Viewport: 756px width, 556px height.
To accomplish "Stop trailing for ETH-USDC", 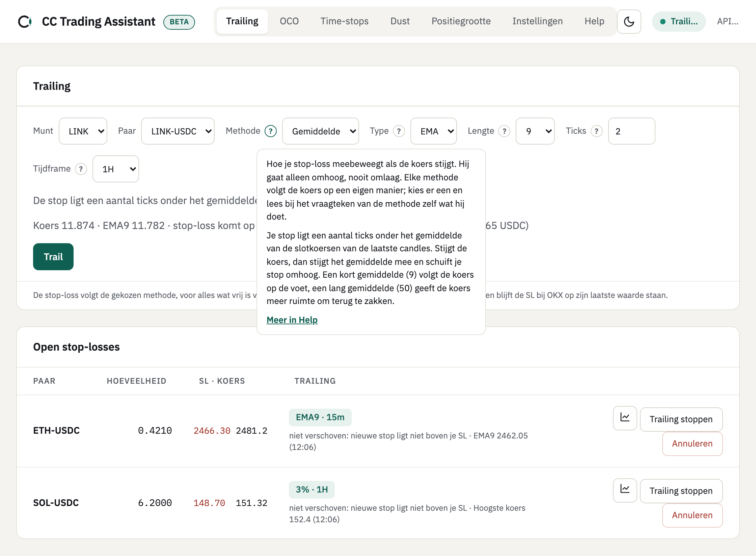I will coord(681,419).
